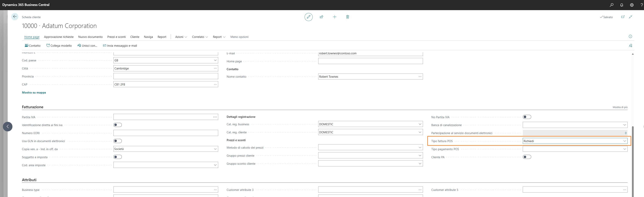Click the round left chevron side button
The height and width of the screenshot is (197, 644).
click(x=7, y=126)
